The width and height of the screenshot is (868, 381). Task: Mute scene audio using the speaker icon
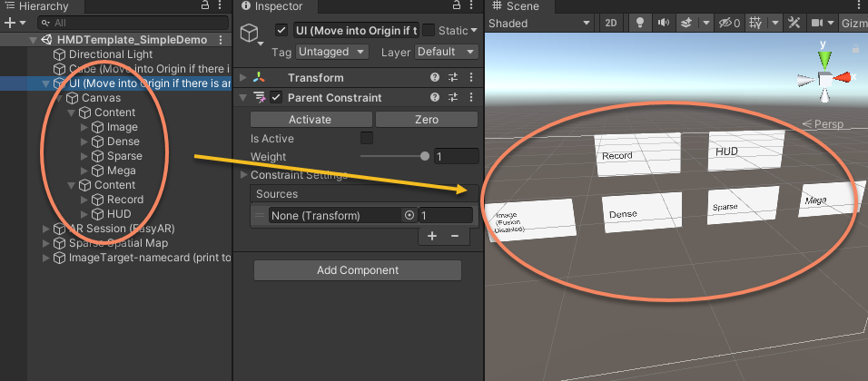click(664, 24)
